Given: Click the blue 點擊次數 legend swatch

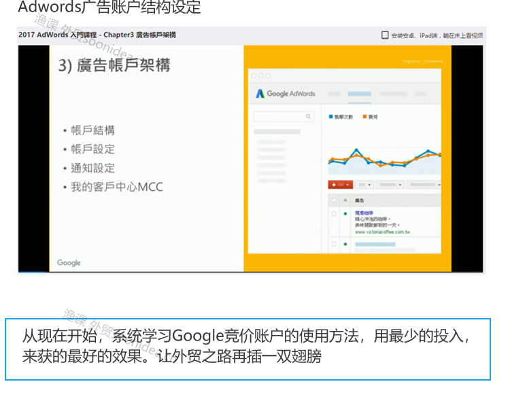Looking at the screenshot, I should tap(330, 116).
